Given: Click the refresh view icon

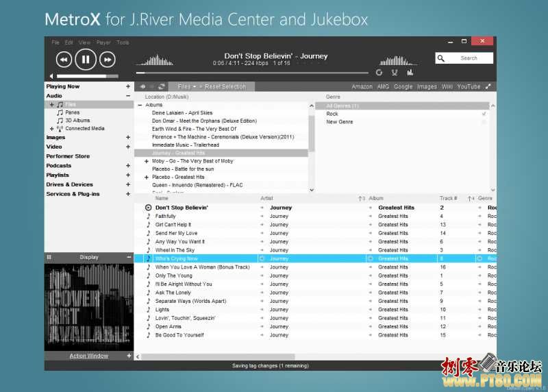Looking at the screenshot, I should point(162,86).
